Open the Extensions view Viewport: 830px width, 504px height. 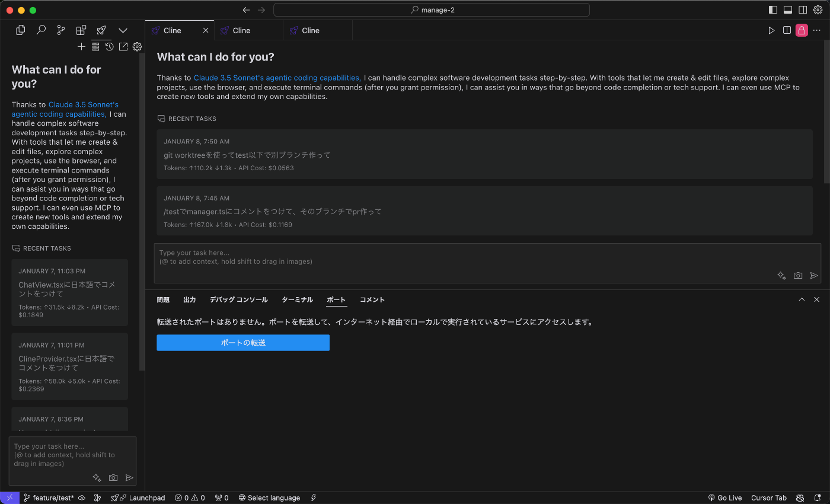click(x=81, y=30)
